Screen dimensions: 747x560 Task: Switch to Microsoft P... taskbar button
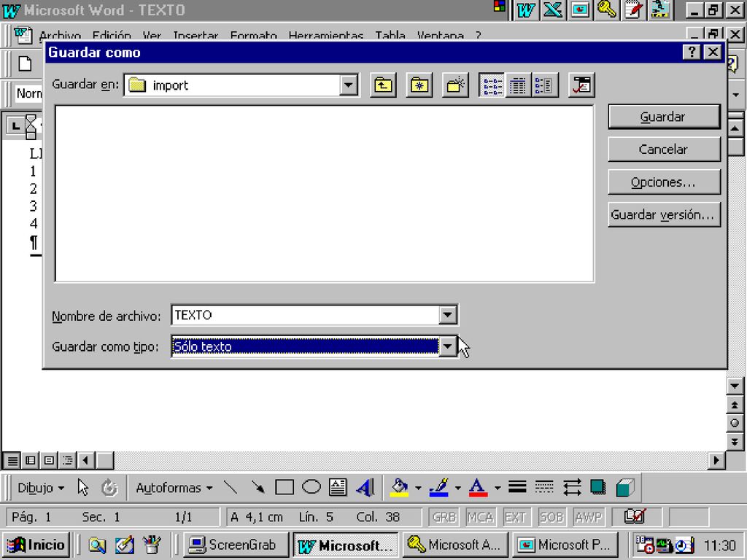pyautogui.click(x=565, y=545)
